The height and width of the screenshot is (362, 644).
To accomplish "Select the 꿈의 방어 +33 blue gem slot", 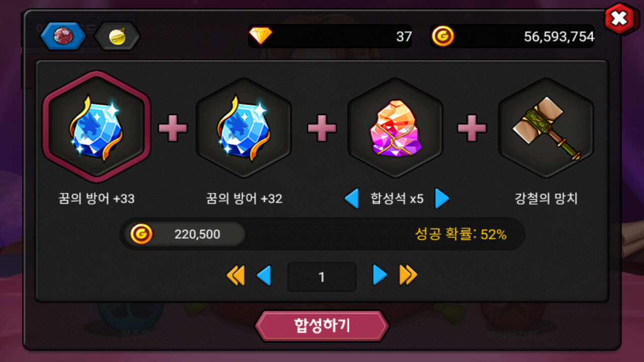I will (x=96, y=127).
